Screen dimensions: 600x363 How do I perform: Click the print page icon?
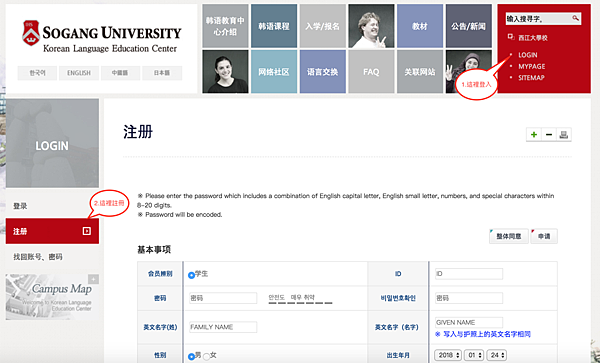click(x=564, y=135)
